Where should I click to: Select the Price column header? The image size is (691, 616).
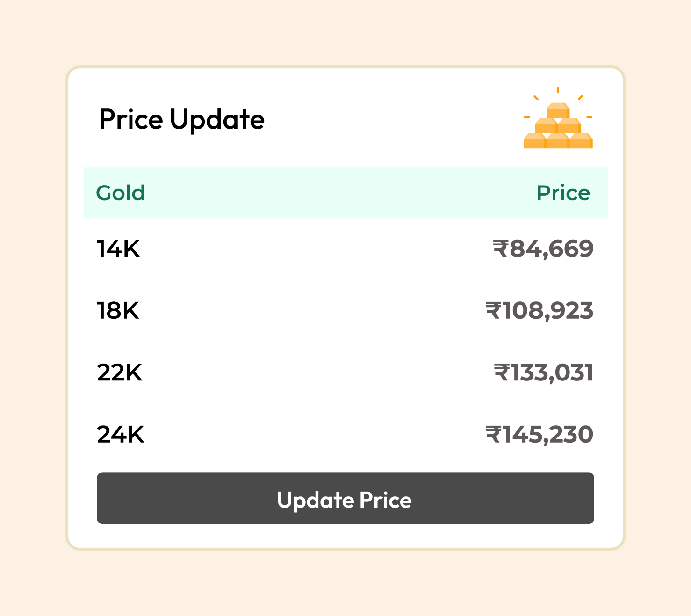(x=563, y=193)
